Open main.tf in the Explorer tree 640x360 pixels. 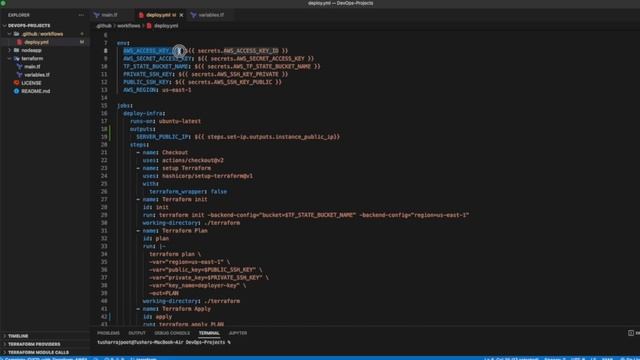32,67
